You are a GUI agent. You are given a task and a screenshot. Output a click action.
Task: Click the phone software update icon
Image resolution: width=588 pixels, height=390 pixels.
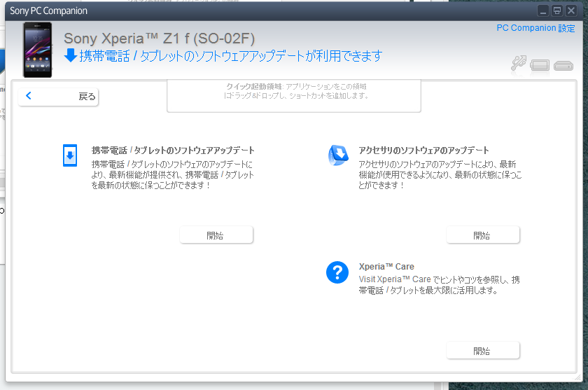[x=70, y=155]
